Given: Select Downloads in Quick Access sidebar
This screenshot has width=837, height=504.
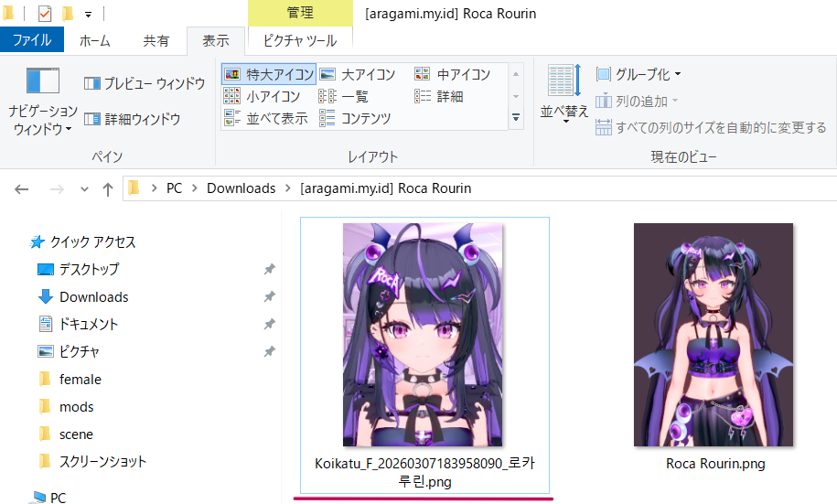Looking at the screenshot, I should [93, 296].
